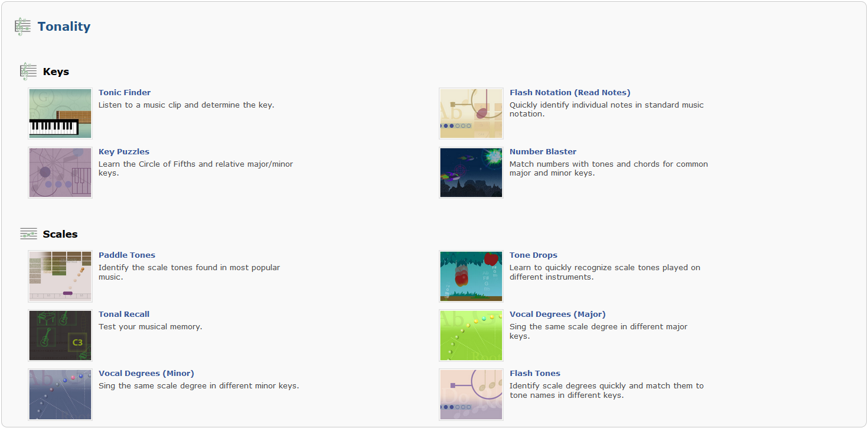This screenshot has width=868, height=428.
Task: Open the Flash Notation (Read Notes) link
Action: point(570,92)
